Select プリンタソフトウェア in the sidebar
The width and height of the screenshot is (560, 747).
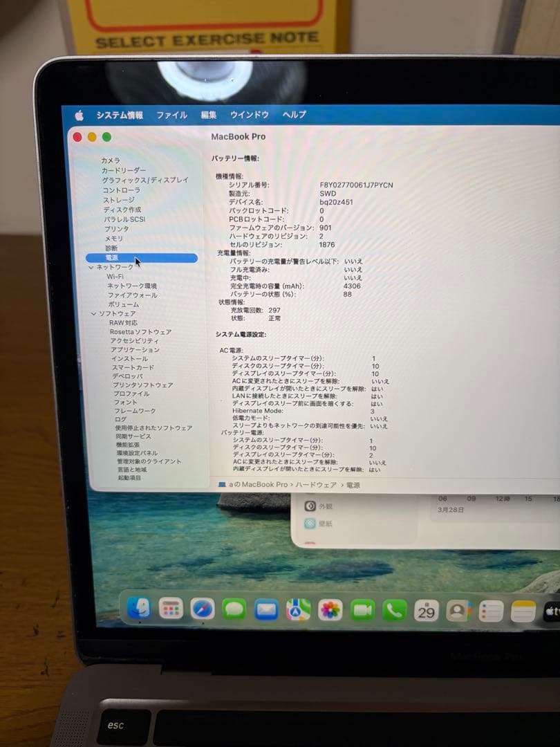pos(143,385)
